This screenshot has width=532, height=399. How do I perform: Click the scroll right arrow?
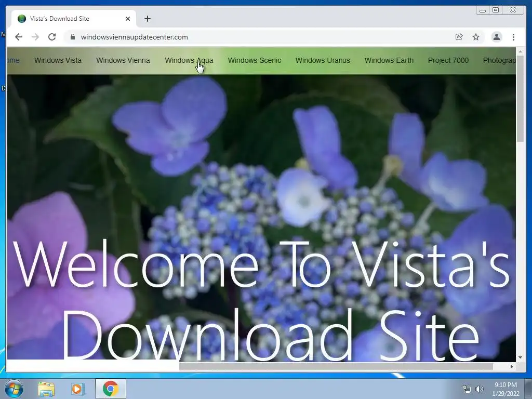(x=512, y=366)
